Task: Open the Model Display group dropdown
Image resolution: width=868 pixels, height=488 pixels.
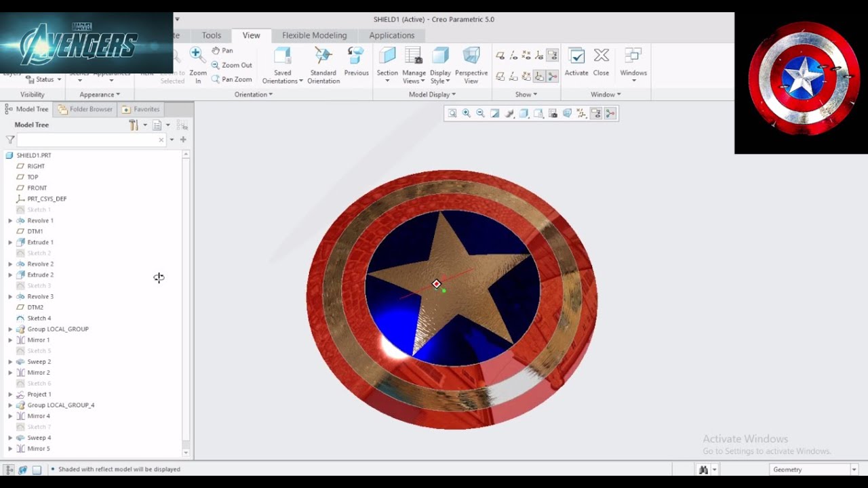Action: click(x=432, y=95)
